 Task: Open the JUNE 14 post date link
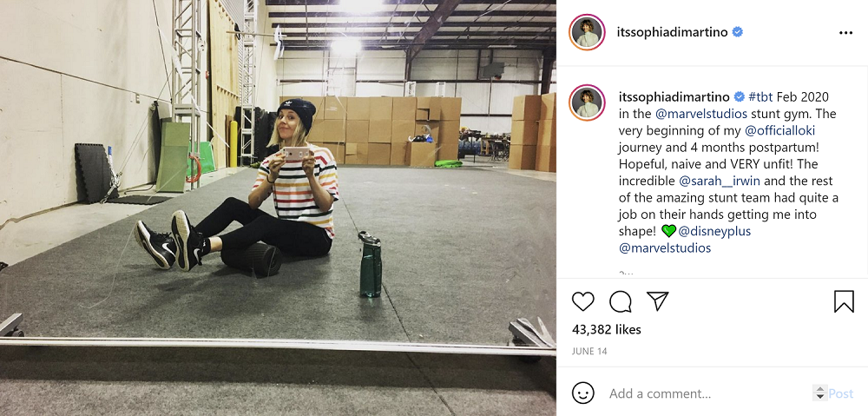pos(589,352)
